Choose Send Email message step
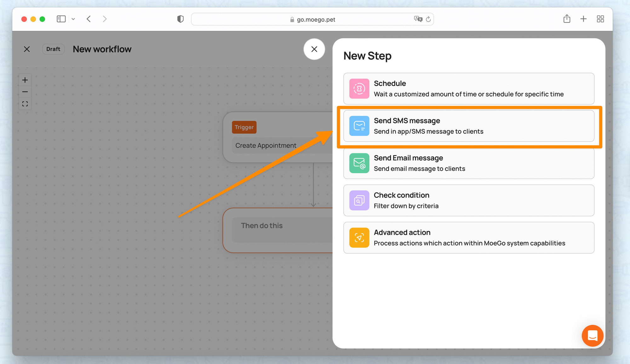Screen dimensions: 630x364 (x=469, y=163)
